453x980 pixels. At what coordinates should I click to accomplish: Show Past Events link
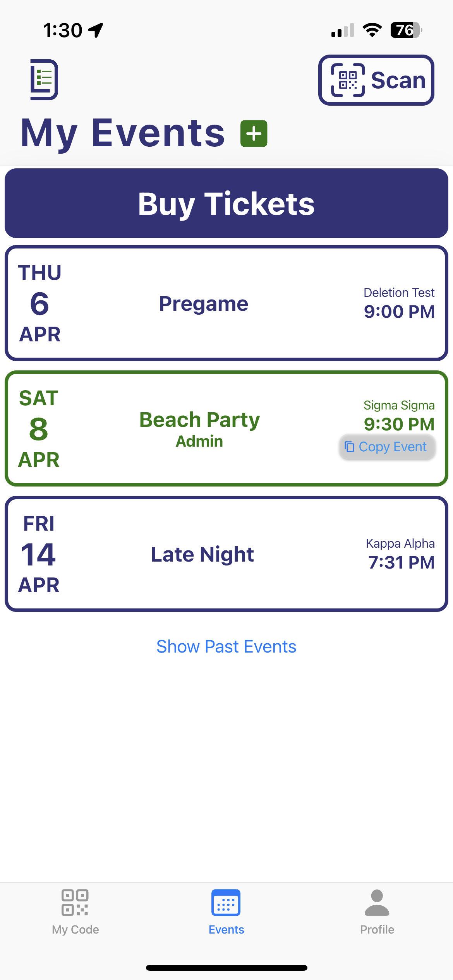coord(226,646)
